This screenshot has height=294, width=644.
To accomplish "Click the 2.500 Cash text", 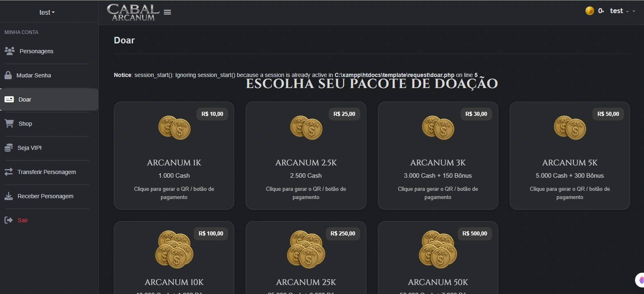I will click(306, 176).
